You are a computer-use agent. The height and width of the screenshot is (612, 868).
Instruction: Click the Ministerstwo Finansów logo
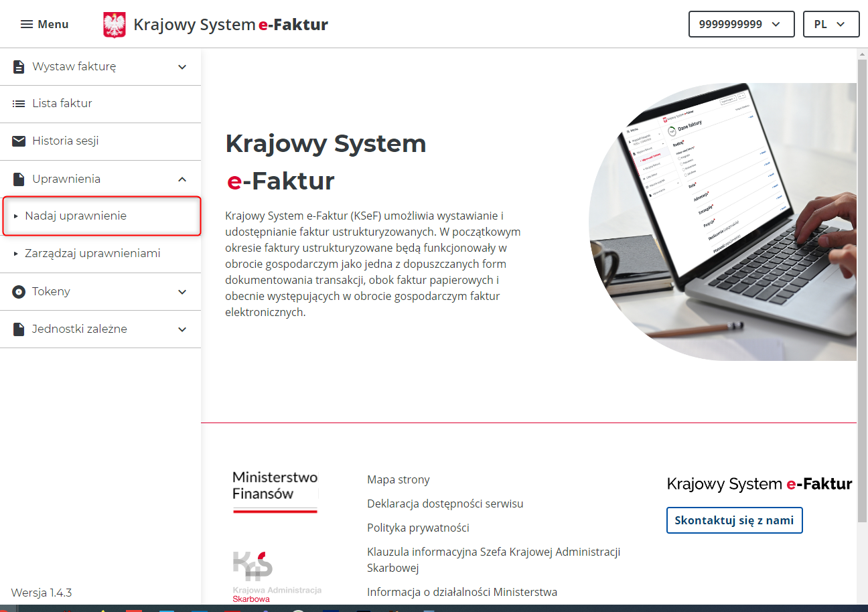coord(275,491)
